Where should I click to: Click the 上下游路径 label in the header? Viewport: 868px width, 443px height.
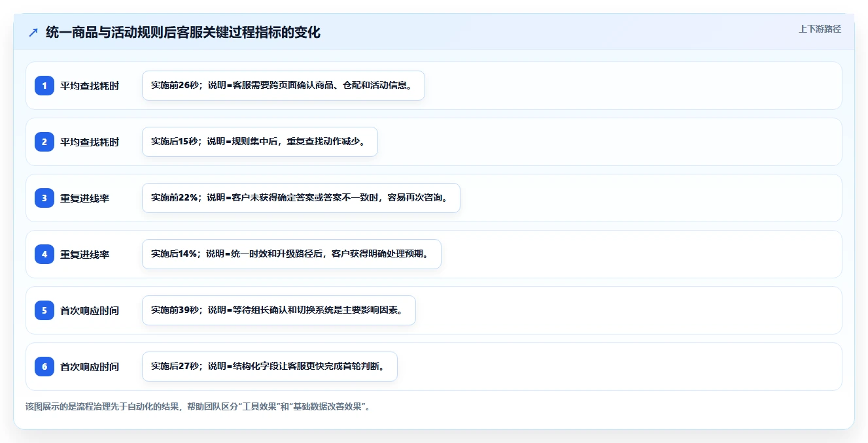[x=820, y=29]
